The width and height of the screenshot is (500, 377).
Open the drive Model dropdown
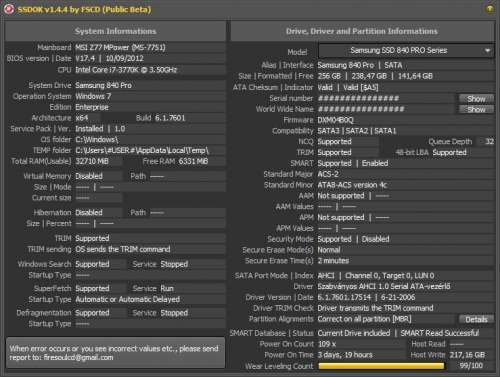pyautogui.click(x=406, y=51)
